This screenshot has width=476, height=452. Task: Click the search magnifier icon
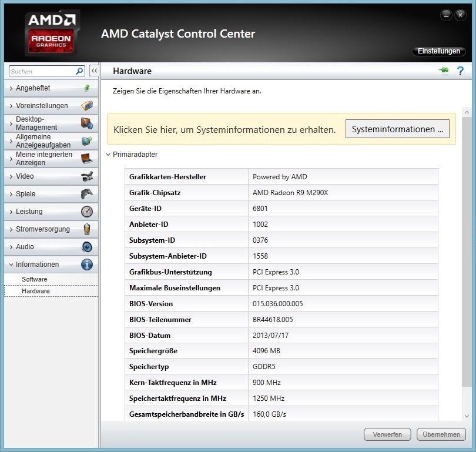click(79, 71)
